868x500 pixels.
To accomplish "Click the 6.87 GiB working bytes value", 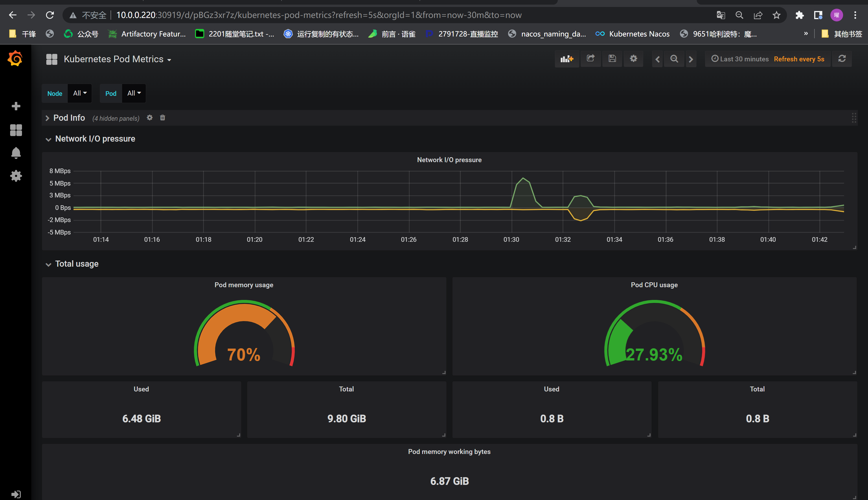I will 449,481.
